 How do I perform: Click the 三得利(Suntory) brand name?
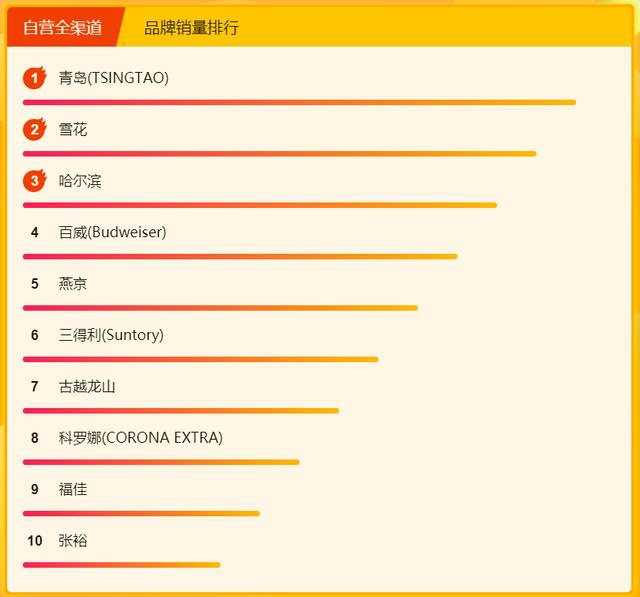pos(110,335)
